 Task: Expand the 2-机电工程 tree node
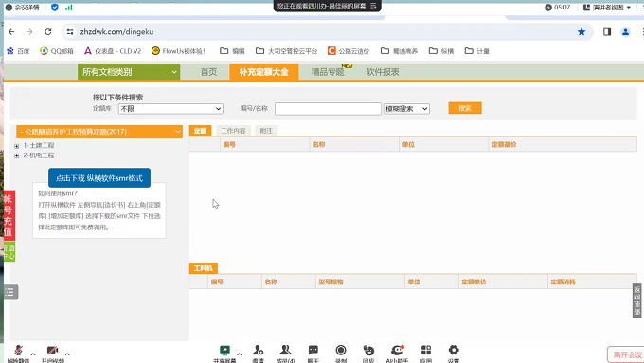point(16,155)
